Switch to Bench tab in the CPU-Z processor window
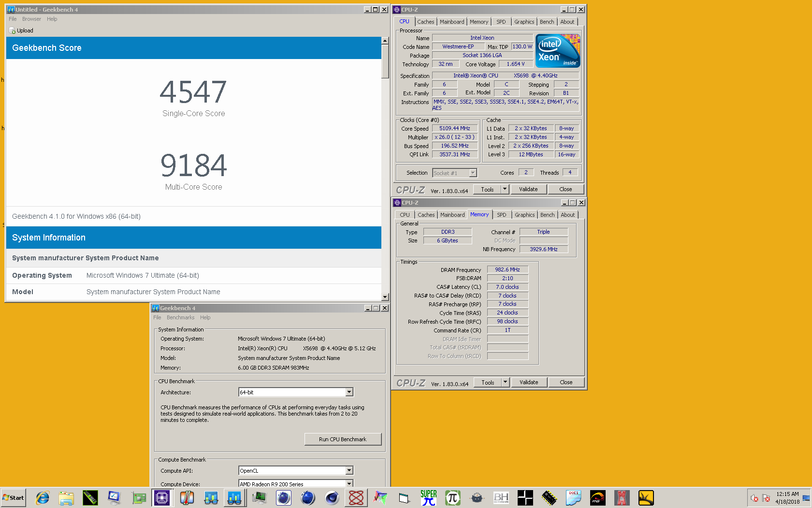Screen dimensions: 812x508 [547, 22]
